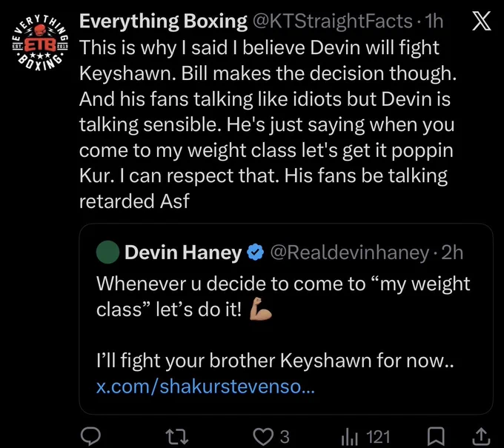Image resolution: width=504 pixels, height=448 pixels.
Task: Open Devin Haney's green avatar
Action: [107, 252]
